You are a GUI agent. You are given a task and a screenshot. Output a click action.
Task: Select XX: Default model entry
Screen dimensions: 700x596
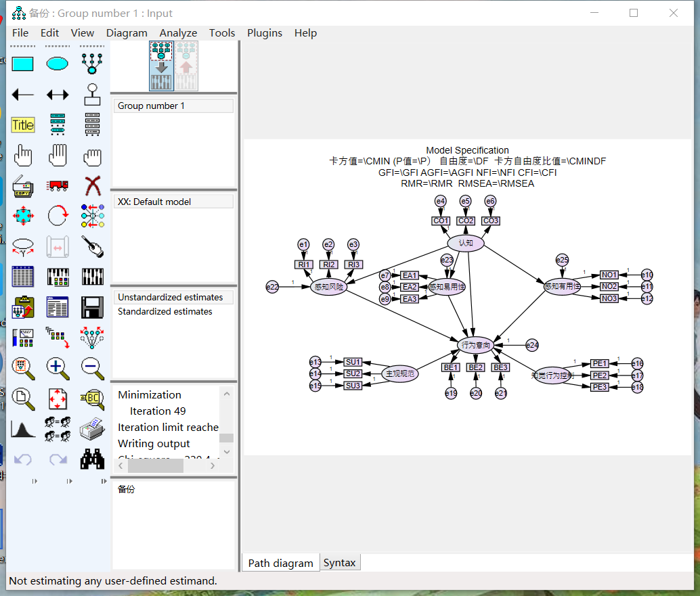click(154, 202)
